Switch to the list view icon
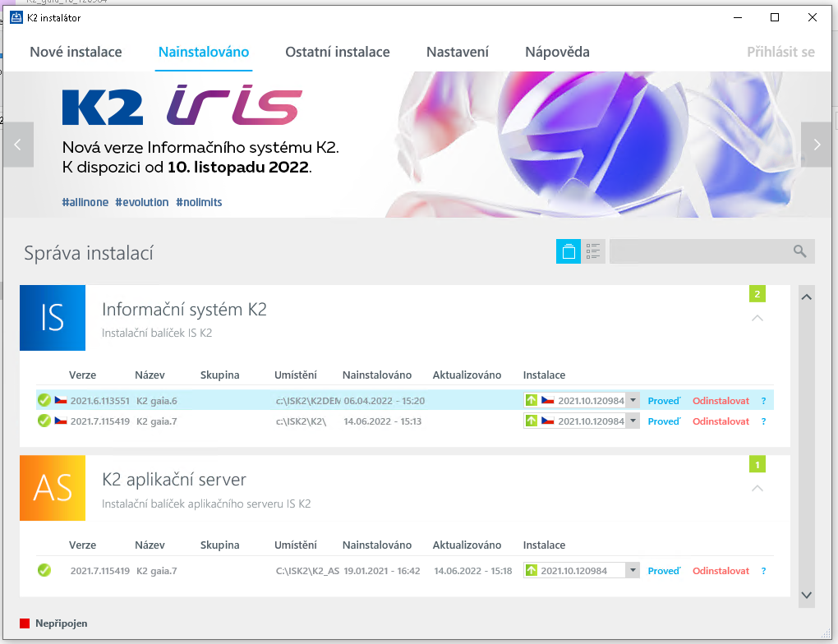838x644 pixels. coord(593,251)
